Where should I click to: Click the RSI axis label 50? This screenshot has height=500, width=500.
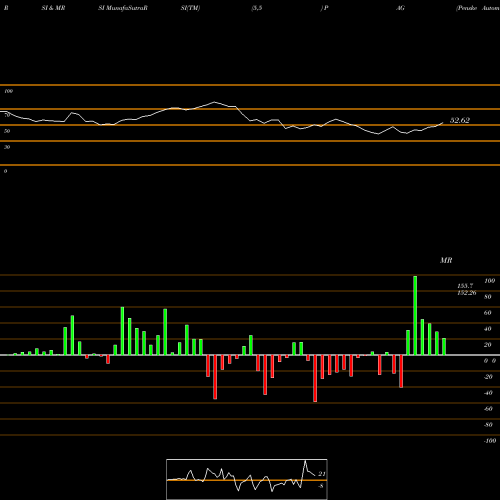(7, 131)
